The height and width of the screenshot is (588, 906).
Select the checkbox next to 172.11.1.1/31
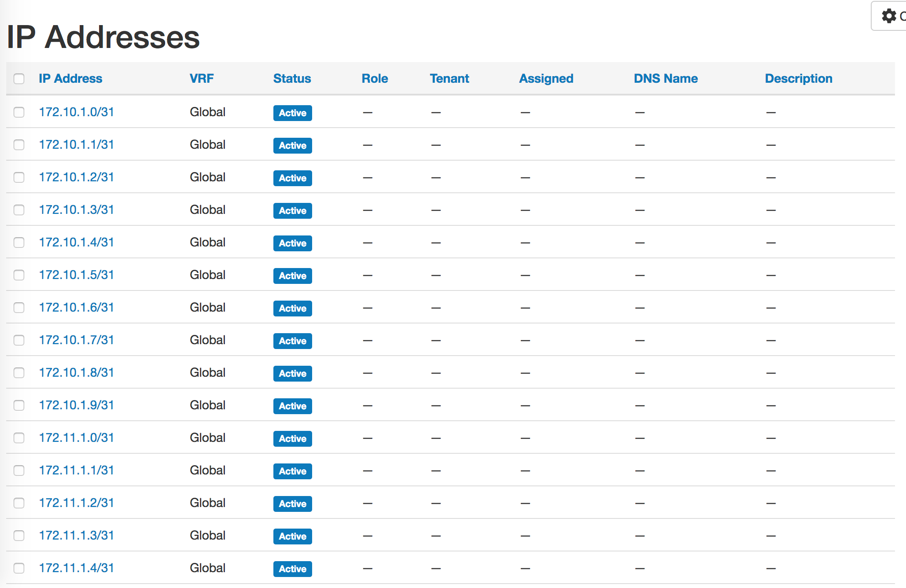click(19, 470)
